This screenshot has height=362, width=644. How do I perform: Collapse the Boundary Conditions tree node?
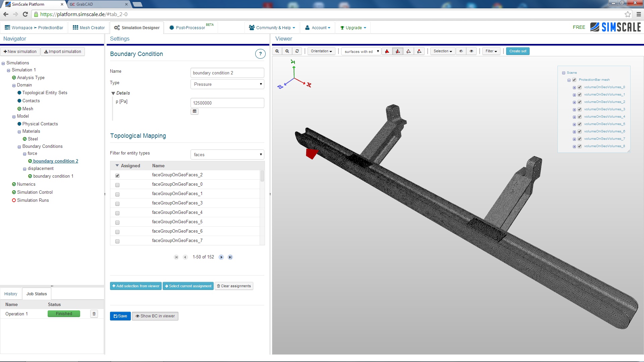pyautogui.click(x=19, y=147)
